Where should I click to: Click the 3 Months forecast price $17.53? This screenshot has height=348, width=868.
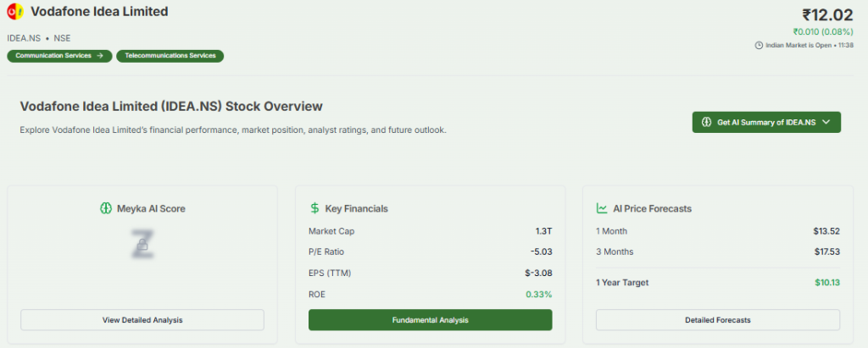pyautogui.click(x=826, y=251)
